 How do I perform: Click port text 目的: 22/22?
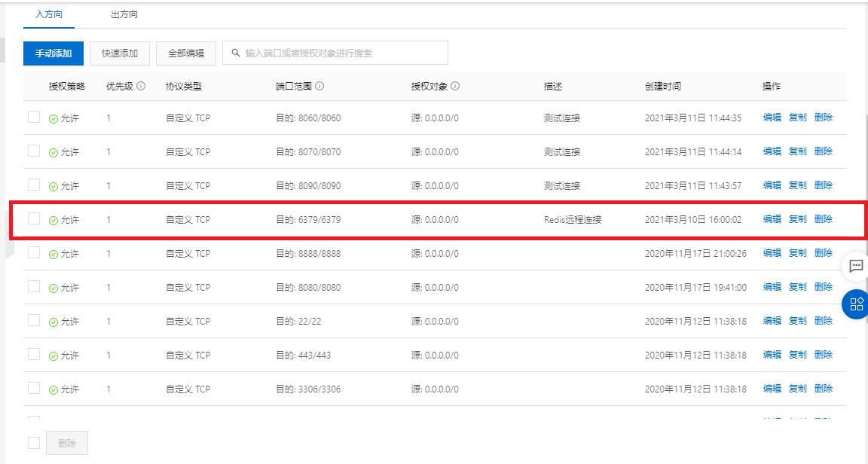pos(298,321)
